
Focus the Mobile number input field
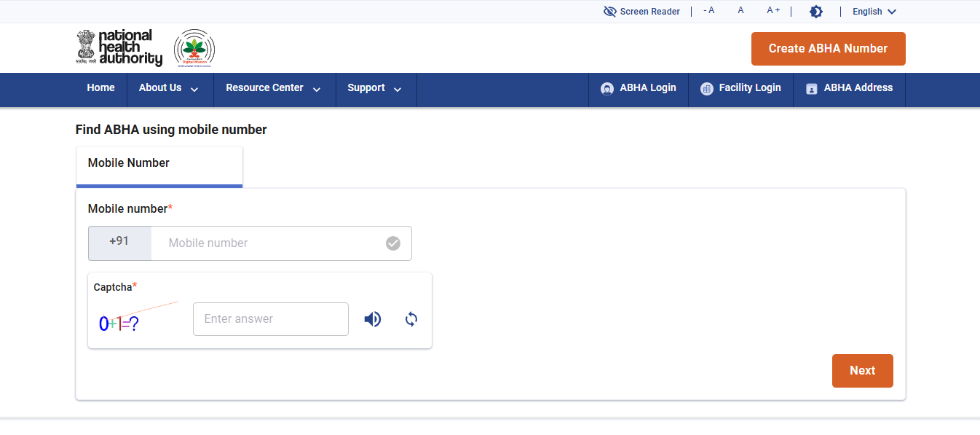[x=273, y=243]
